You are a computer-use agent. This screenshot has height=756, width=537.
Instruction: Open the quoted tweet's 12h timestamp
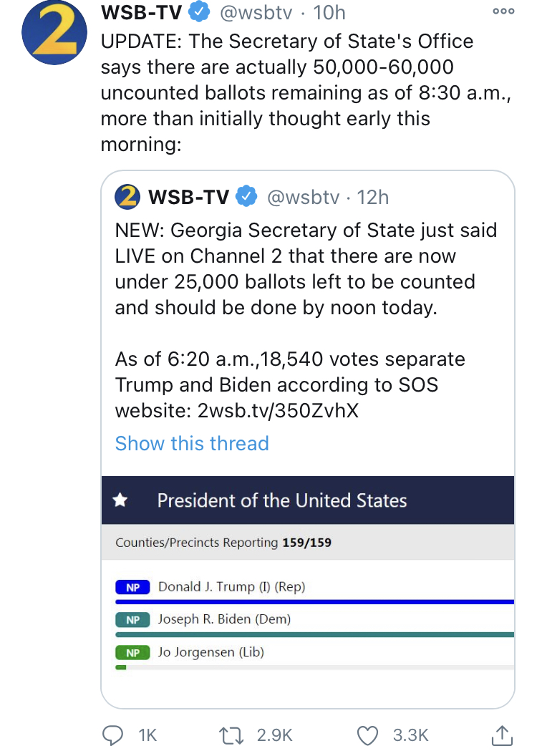[x=372, y=197]
